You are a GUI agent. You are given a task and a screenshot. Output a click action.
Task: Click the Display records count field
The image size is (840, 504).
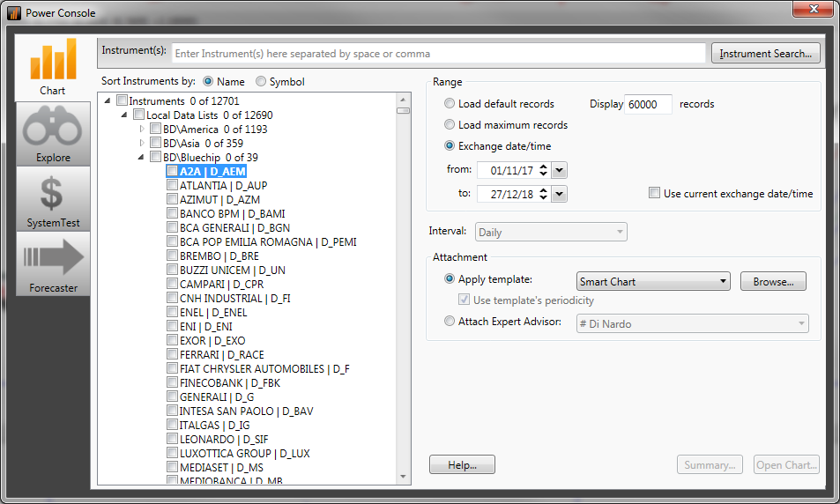point(648,104)
